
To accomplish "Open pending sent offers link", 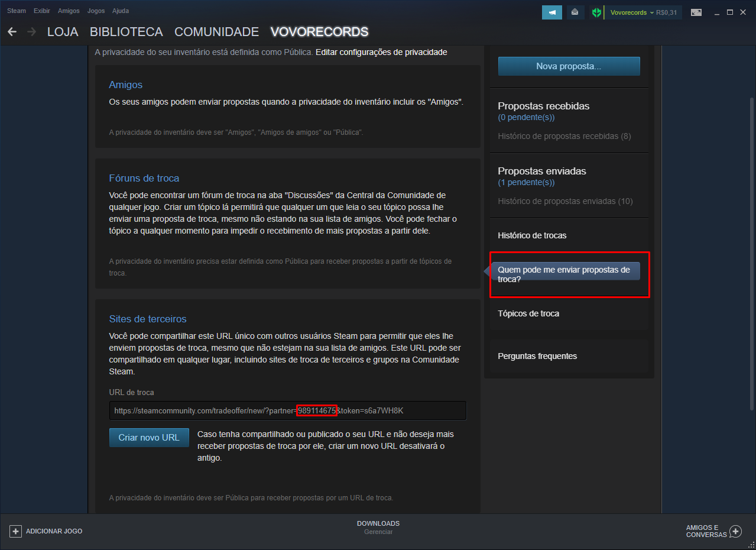I will pos(526,183).
